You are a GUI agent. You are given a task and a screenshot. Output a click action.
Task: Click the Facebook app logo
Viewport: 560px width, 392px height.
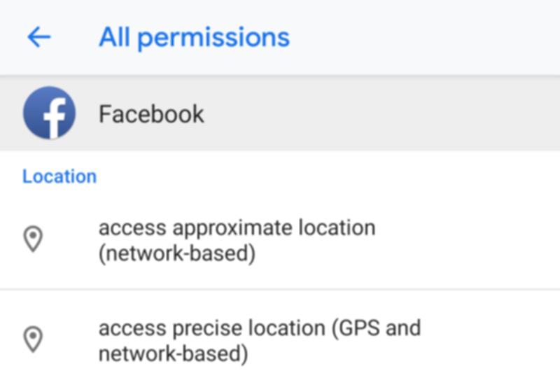[x=49, y=113]
